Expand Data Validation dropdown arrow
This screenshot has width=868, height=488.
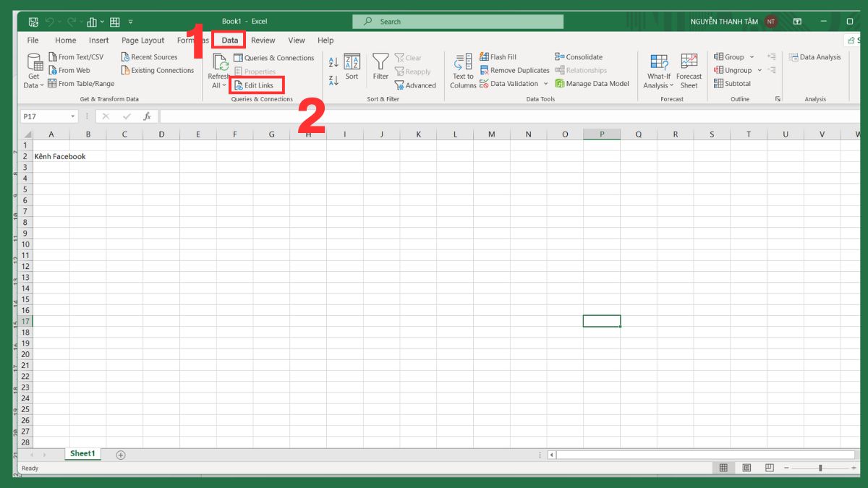[x=545, y=84]
